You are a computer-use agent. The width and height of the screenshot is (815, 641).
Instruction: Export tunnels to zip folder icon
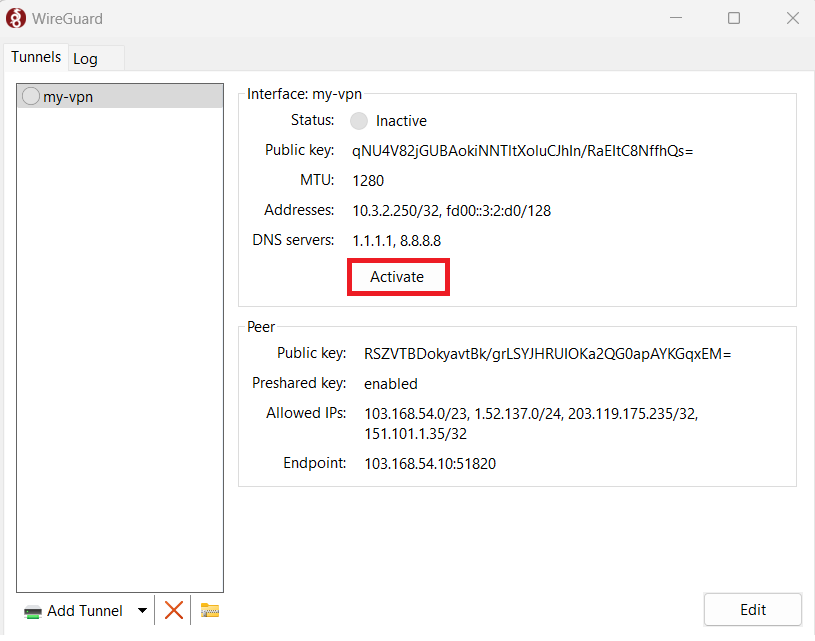(x=209, y=610)
